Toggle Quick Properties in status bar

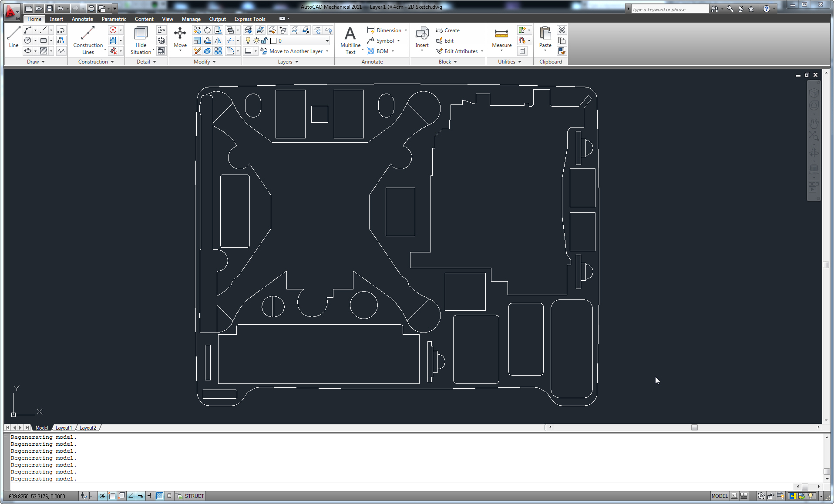pos(169,496)
